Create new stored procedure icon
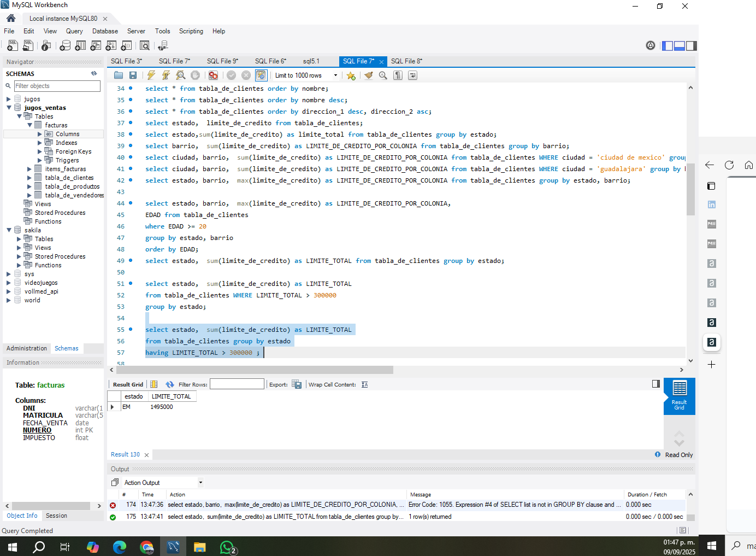 coord(111,46)
